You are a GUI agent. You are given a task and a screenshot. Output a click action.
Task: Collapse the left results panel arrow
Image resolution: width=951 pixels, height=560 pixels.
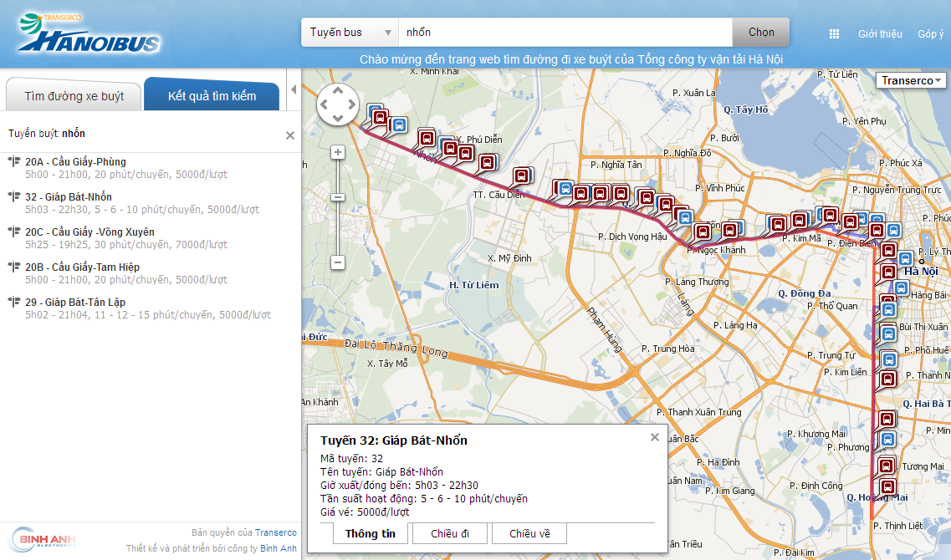(x=294, y=89)
